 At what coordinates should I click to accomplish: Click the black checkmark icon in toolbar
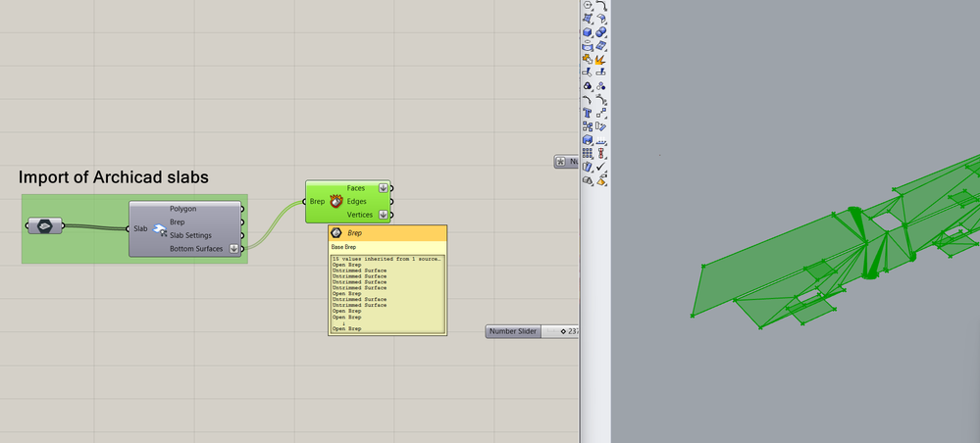601,167
